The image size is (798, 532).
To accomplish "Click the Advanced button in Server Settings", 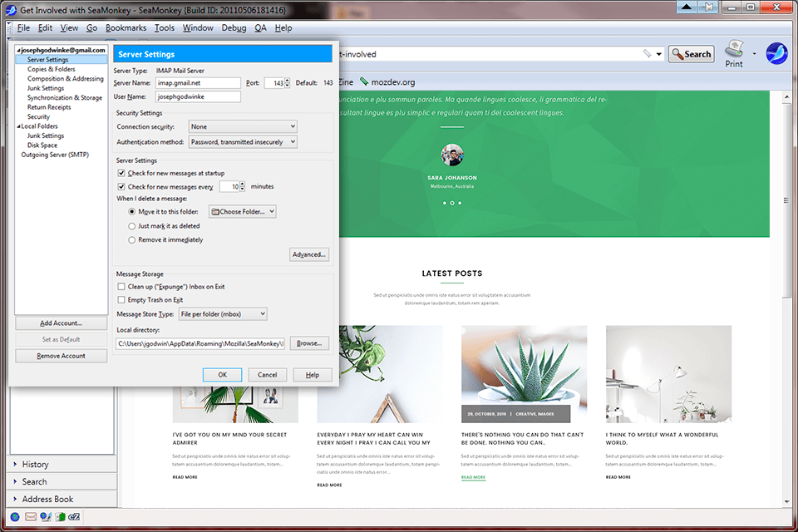I will 308,254.
